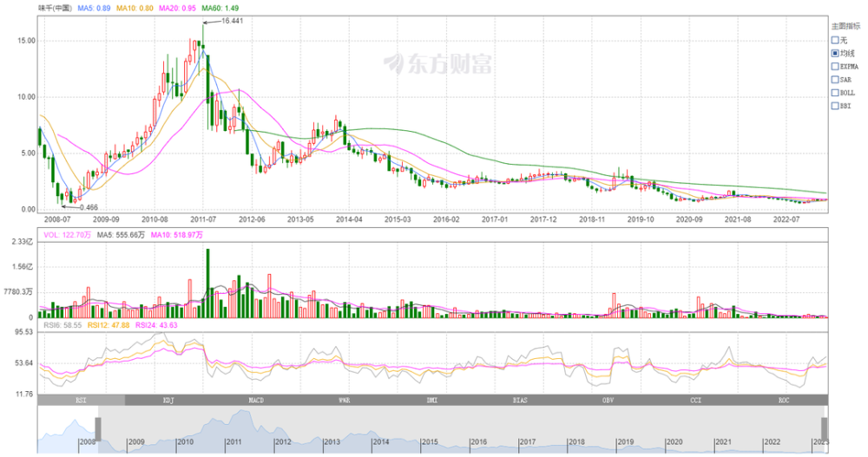Click the 15.00 price axis label

coord(26,41)
